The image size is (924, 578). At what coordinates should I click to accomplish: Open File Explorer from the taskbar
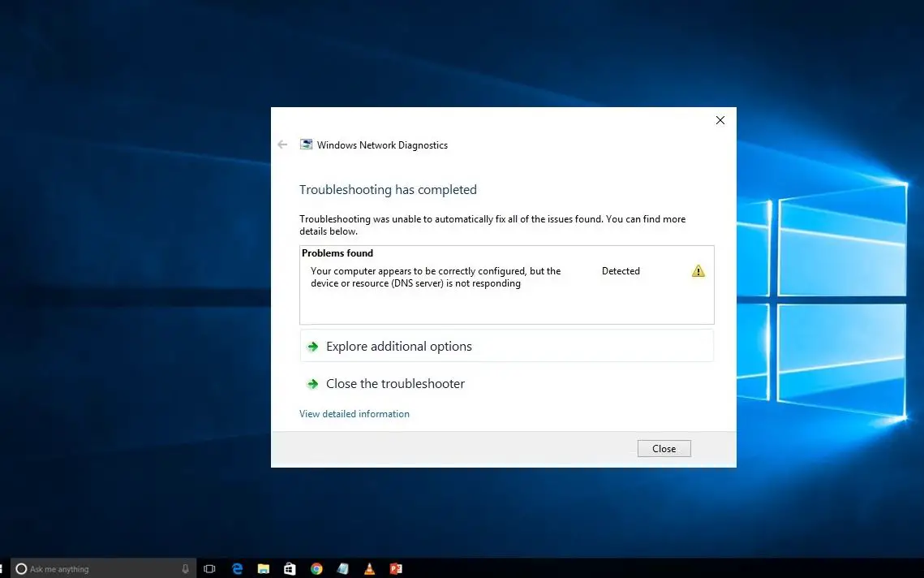pos(264,568)
